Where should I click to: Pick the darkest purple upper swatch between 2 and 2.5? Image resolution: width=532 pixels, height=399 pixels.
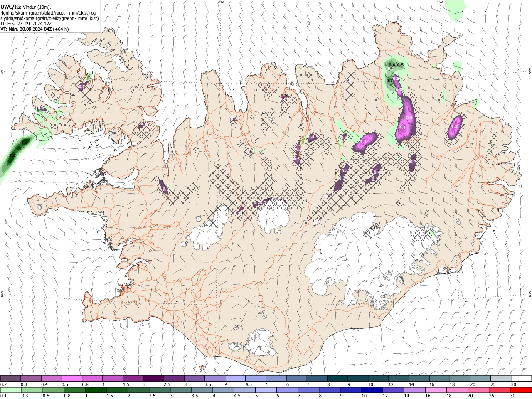click(153, 378)
